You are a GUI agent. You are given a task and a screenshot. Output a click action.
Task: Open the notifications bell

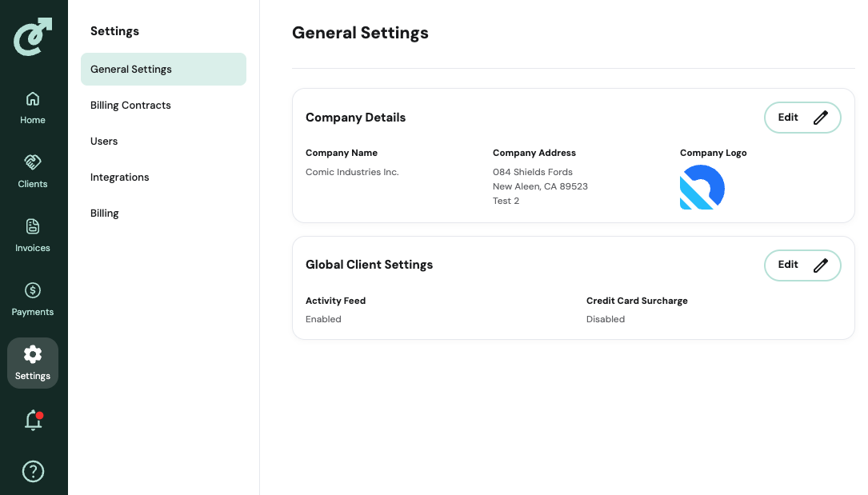coord(33,420)
